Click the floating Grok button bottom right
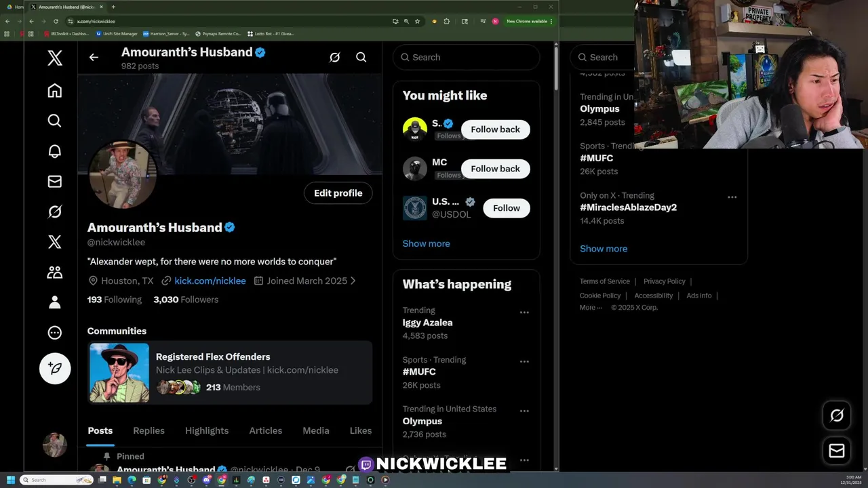The height and width of the screenshot is (488, 868). coord(837,415)
